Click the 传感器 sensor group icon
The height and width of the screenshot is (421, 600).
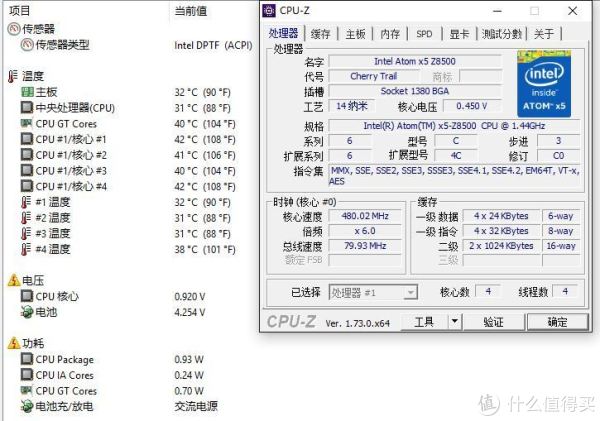14,29
